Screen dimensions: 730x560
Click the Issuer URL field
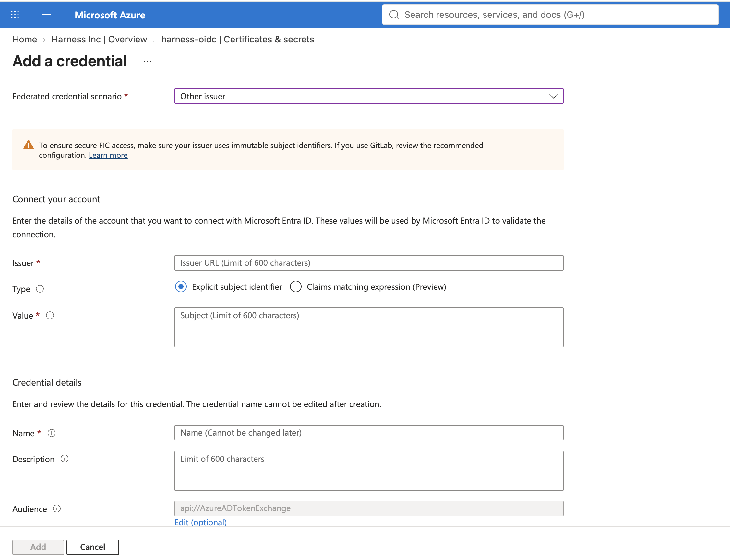(x=369, y=263)
